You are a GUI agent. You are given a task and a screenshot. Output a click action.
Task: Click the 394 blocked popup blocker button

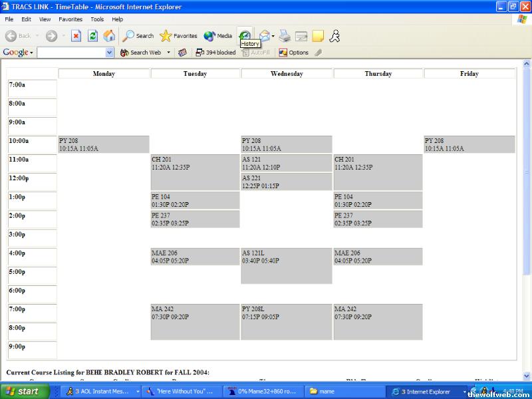coord(215,53)
